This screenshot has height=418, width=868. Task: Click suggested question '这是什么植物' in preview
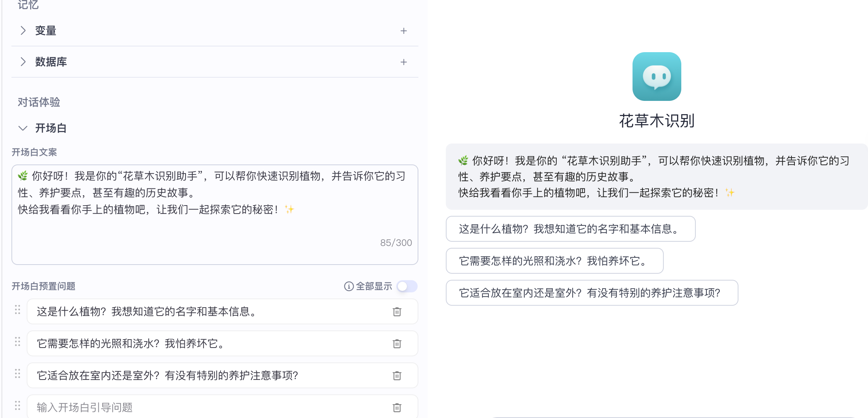570,229
